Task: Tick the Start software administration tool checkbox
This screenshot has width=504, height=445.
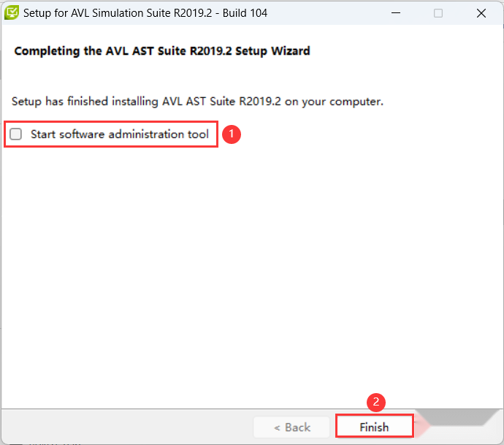Action: click(x=16, y=134)
